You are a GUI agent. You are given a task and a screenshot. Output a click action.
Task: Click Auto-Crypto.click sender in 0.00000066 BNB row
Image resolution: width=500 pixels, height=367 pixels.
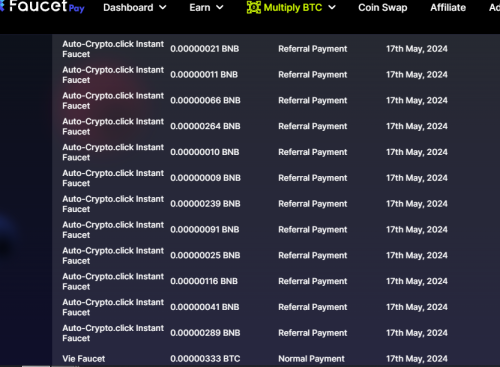113,101
